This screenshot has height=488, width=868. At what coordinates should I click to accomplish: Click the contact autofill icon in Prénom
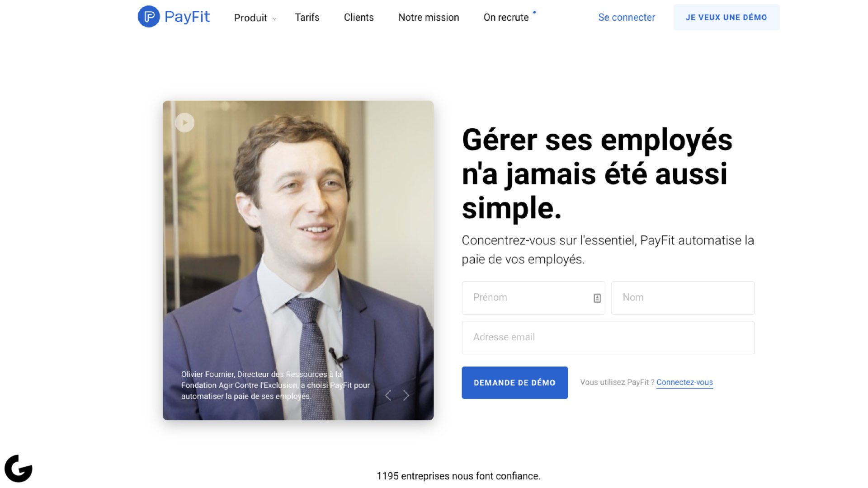coord(597,298)
